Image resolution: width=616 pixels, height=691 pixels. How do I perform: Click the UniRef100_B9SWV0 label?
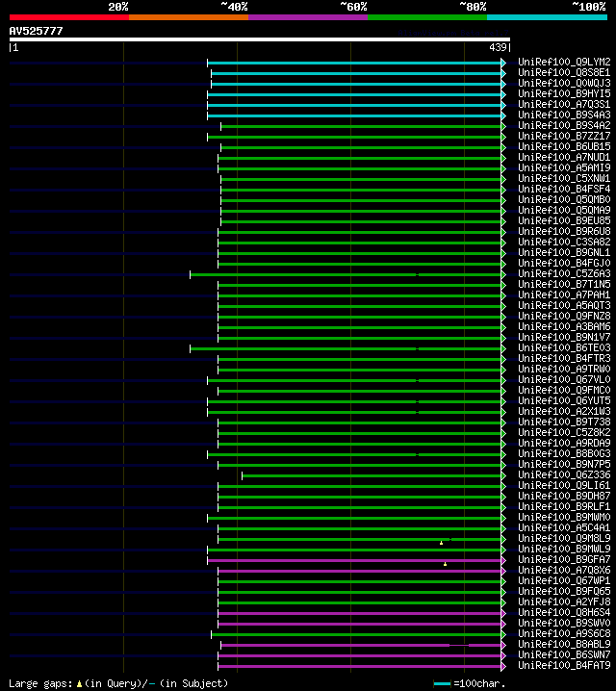pos(564,623)
